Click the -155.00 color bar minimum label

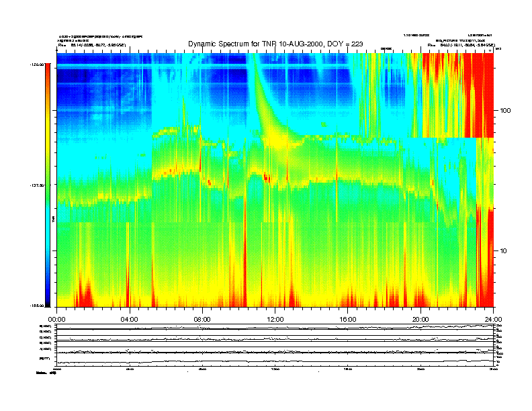37,306
